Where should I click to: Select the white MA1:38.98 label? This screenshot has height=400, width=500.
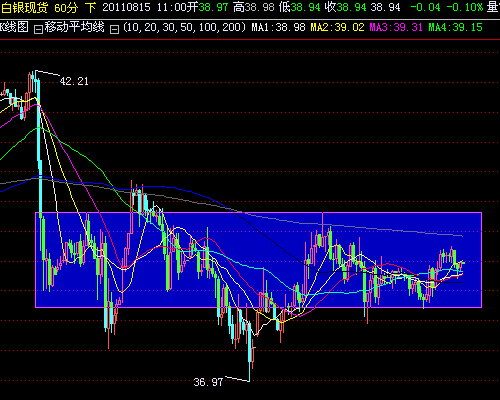[x=278, y=27]
